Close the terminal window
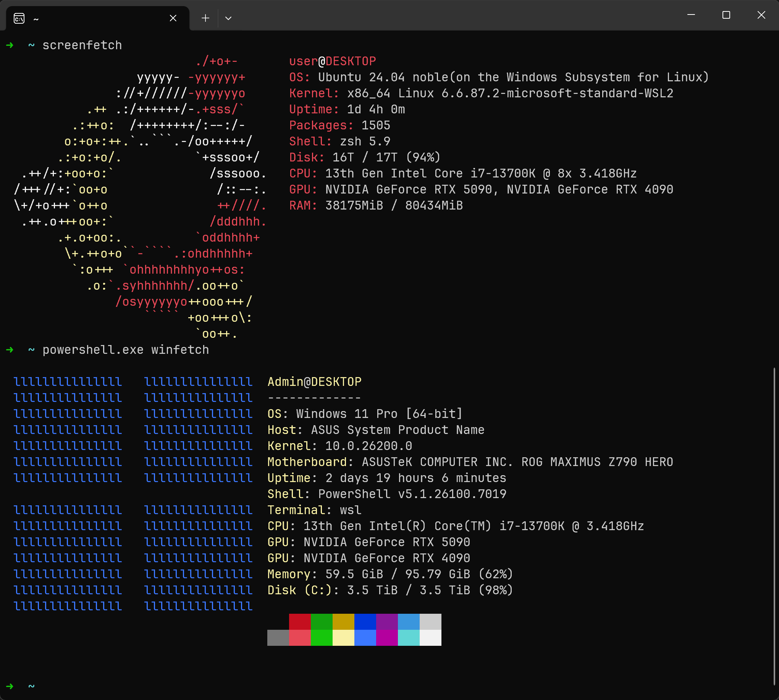This screenshot has width=779, height=700. [x=761, y=15]
